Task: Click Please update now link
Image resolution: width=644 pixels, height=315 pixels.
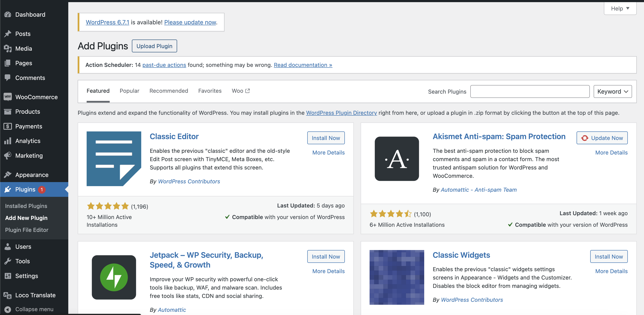Action: click(x=190, y=22)
